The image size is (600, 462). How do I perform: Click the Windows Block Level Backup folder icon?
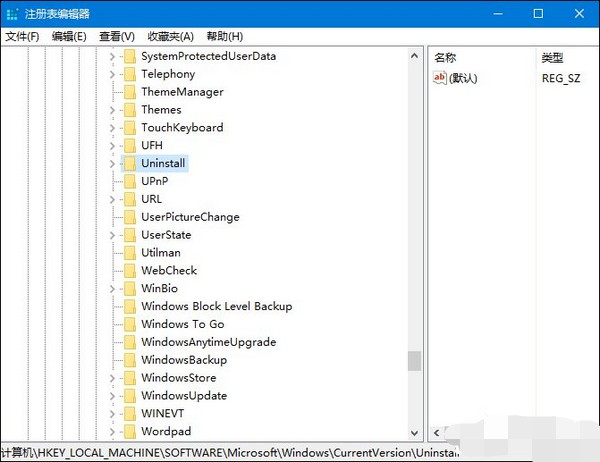click(x=130, y=307)
